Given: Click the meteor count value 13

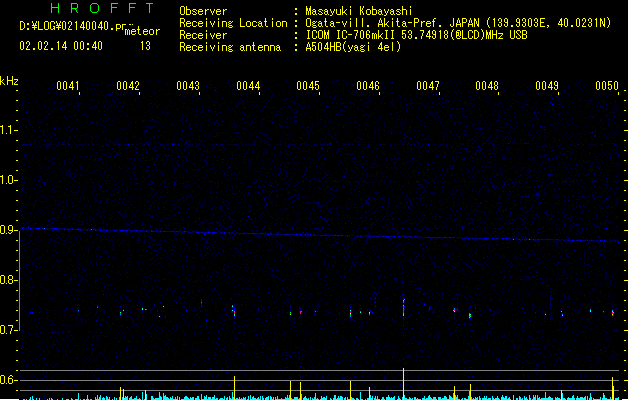Looking at the screenshot, I should pyautogui.click(x=145, y=46).
